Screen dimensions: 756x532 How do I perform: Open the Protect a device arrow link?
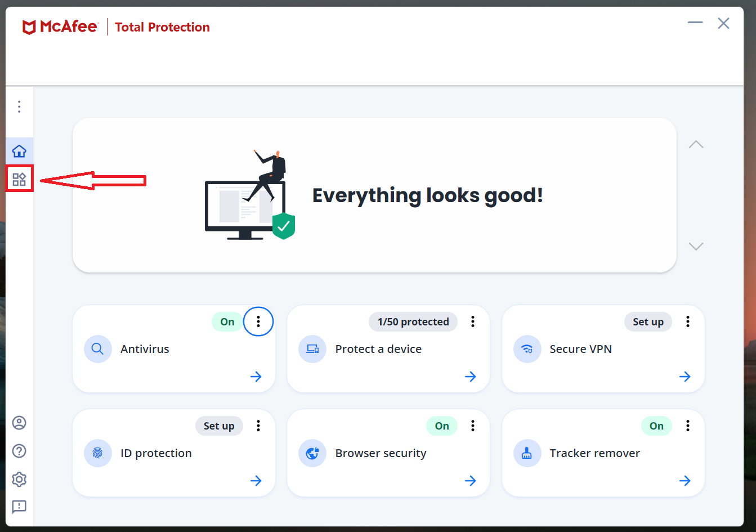point(471,377)
